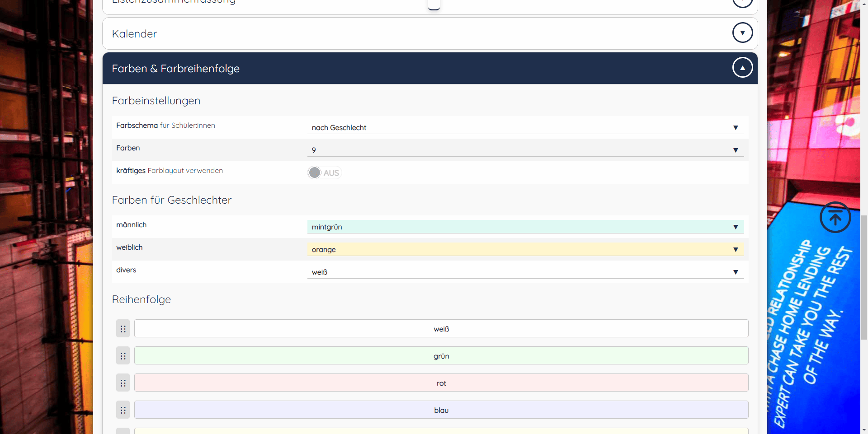Viewport: 868px width, 434px height.
Task: Collapse the Farben & Farbreihenfolge section
Action: coord(742,68)
